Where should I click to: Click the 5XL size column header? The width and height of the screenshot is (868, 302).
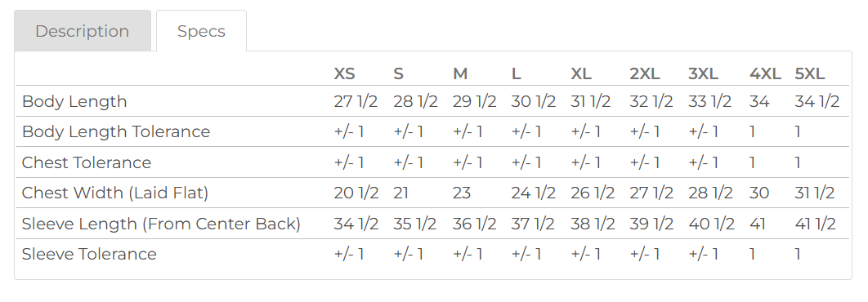(x=810, y=73)
